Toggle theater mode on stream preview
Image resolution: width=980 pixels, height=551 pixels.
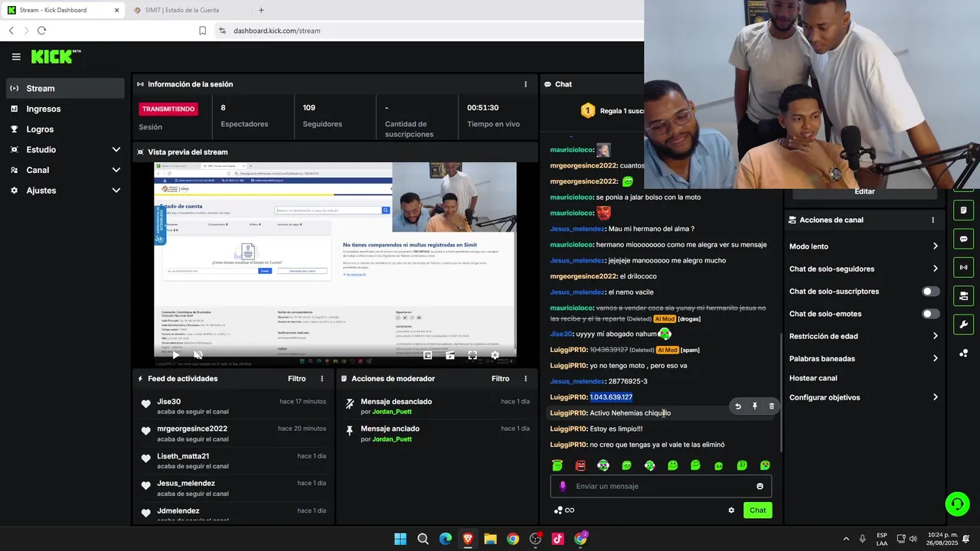click(450, 355)
